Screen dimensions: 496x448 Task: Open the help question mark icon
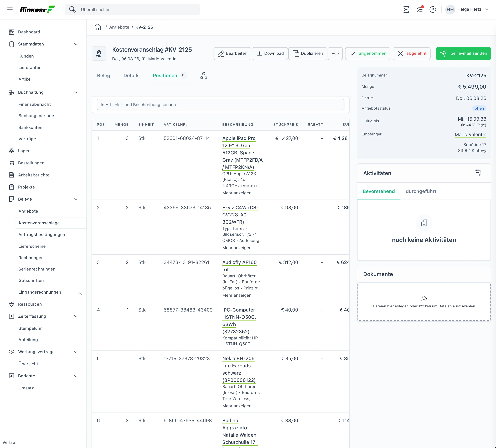(433, 9)
